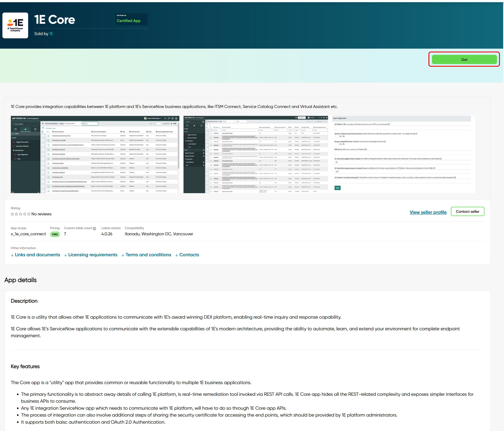Click the third rating star

point(20,214)
